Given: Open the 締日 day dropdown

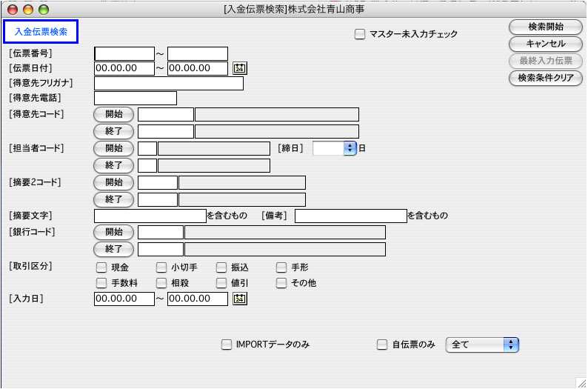Looking at the screenshot, I should (350, 148).
